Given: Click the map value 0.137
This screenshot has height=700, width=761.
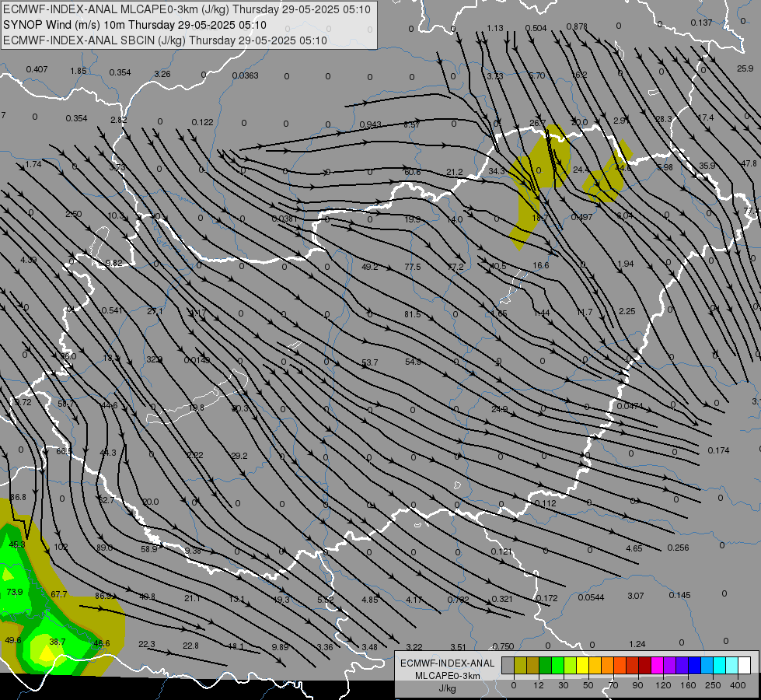Looking at the screenshot, I should click(x=701, y=23).
